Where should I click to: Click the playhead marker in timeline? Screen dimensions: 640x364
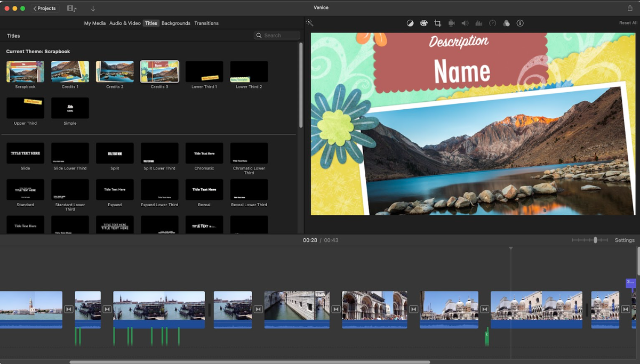(511, 248)
